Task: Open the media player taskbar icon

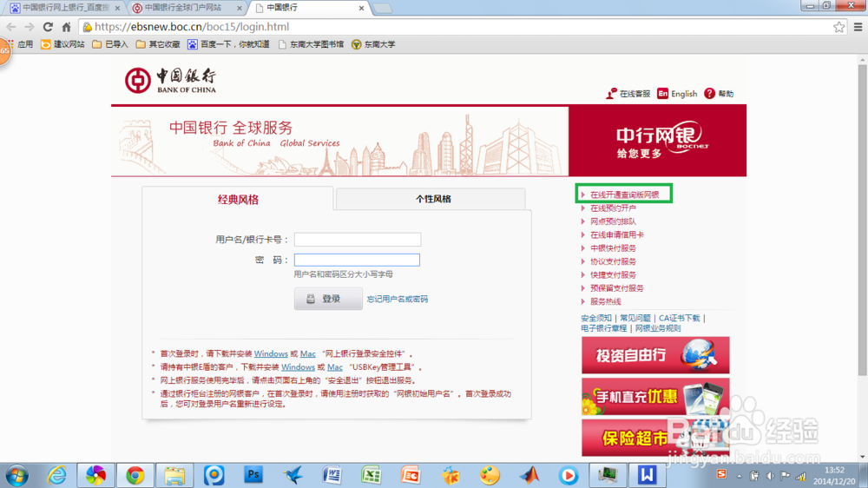Action: [x=568, y=475]
